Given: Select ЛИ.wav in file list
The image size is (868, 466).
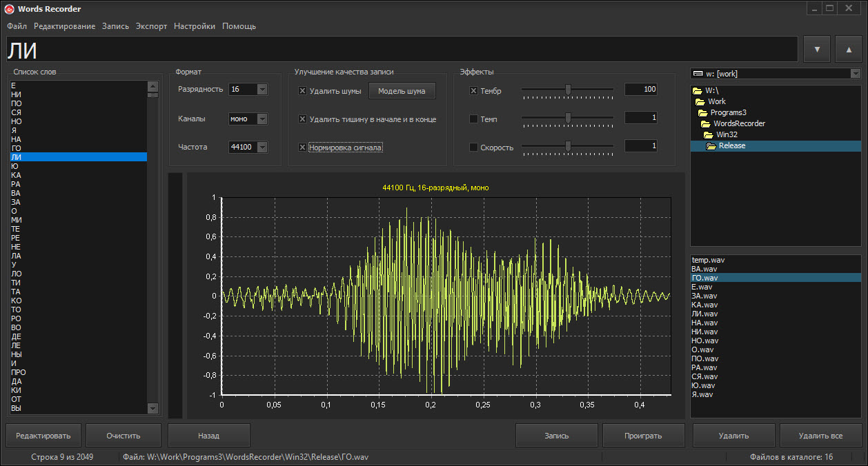Looking at the screenshot, I should [776, 314].
